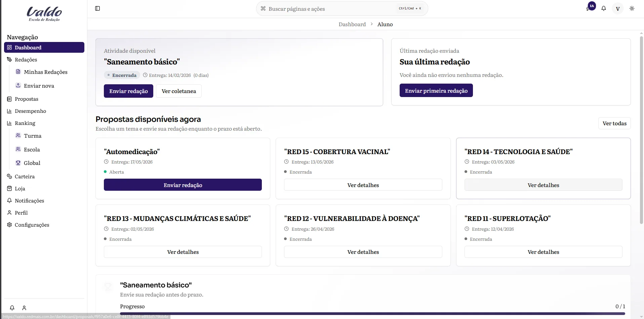Image resolution: width=644 pixels, height=319 pixels.
Task: Click the Encerrada status badge on Saneamento básico
Action: 122,75
